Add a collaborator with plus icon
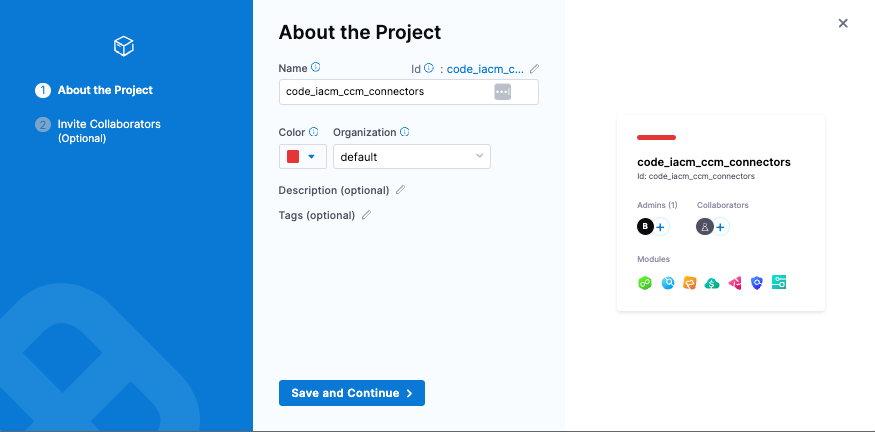 [720, 227]
